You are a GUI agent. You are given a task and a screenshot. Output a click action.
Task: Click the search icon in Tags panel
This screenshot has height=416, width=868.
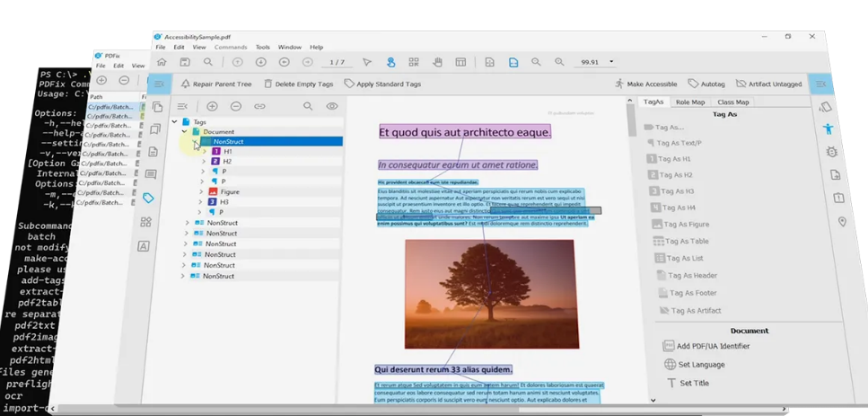click(x=308, y=106)
